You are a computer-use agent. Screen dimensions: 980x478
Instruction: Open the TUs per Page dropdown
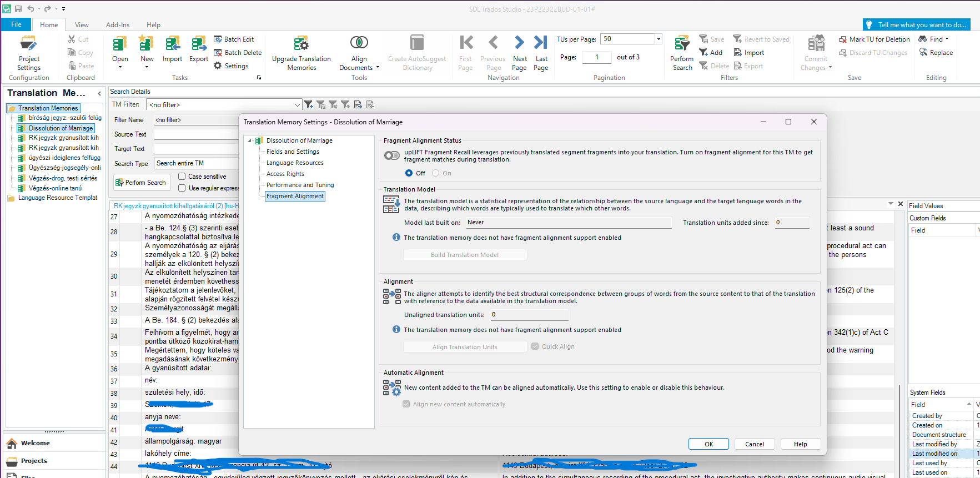tap(659, 39)
